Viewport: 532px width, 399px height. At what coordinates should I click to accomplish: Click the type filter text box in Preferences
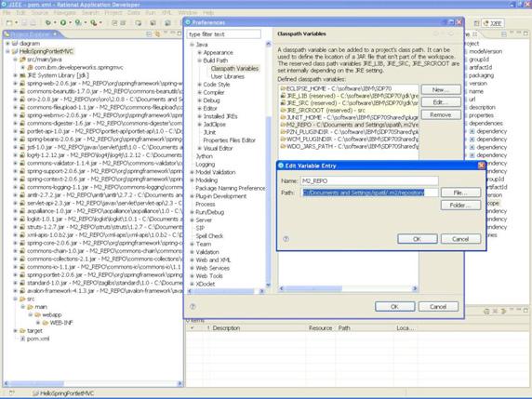pyautogui.click(x=223, y=33)
